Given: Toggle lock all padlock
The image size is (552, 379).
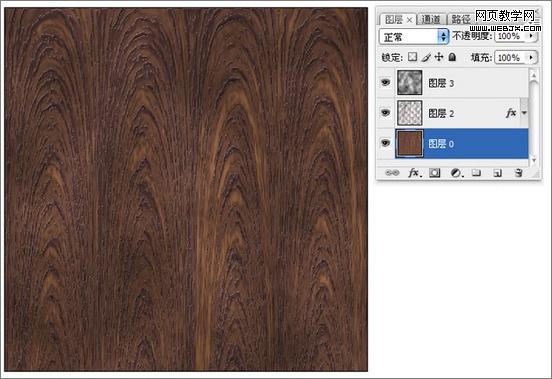Looking at the screenshot, I should pyautogui.click(x=452, y=57).
